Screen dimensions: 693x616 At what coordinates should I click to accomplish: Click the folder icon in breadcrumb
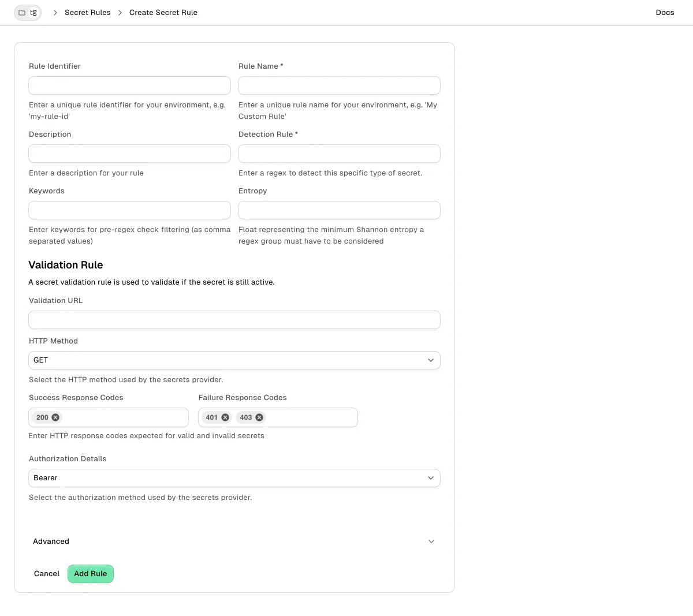22,12
